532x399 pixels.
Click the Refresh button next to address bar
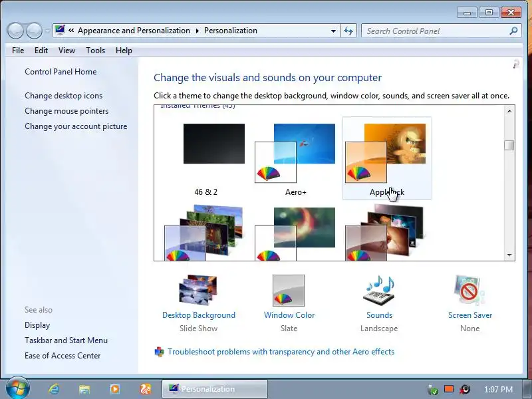click(x=348, y=31)
